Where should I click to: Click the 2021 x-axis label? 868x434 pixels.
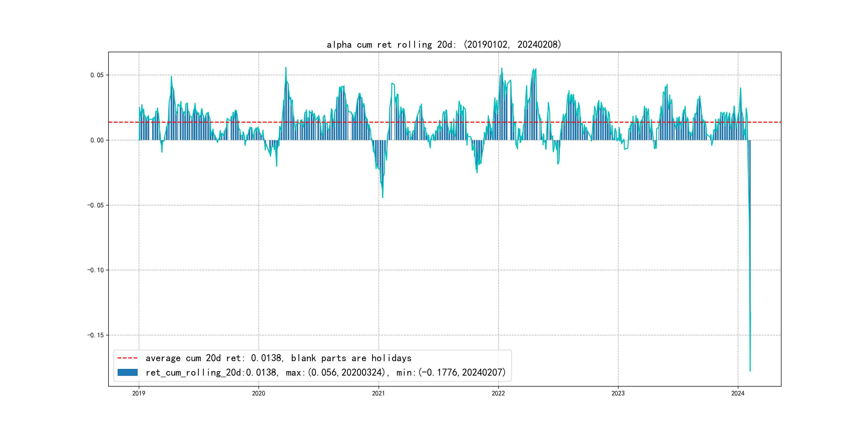(378, 393)
